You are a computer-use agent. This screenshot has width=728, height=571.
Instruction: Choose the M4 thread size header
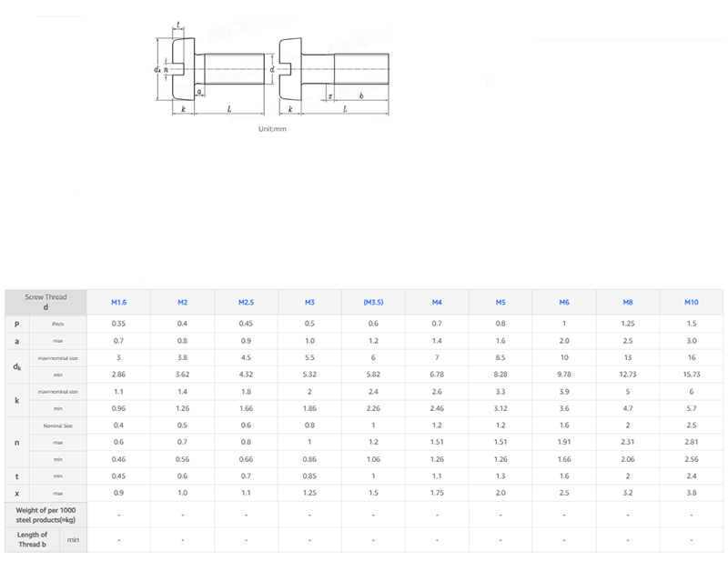437,302
